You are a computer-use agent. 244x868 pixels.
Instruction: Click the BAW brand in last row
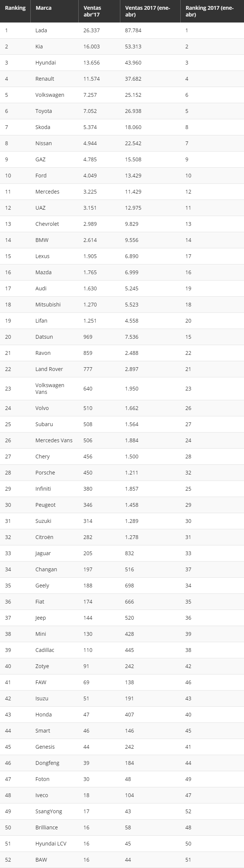(x=41, y=860)
